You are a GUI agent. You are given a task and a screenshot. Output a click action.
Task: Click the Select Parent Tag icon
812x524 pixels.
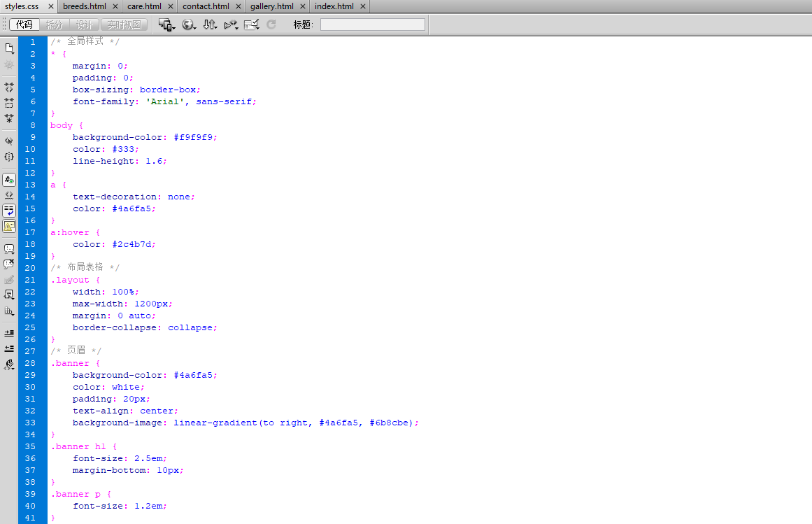coord(9,141)
